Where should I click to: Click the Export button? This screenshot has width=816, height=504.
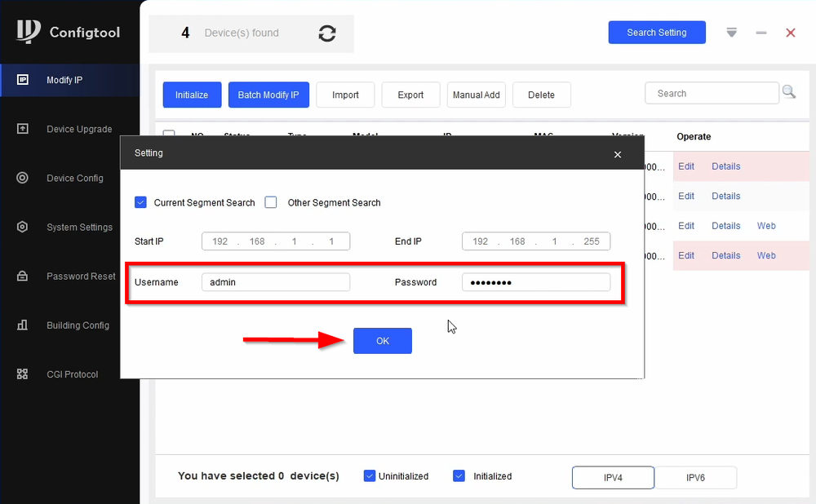(410, 95)
